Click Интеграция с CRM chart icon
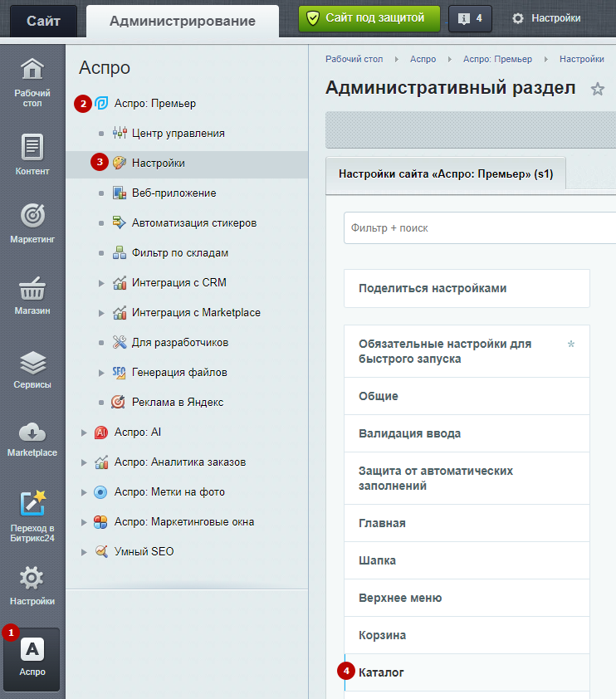 119,282
